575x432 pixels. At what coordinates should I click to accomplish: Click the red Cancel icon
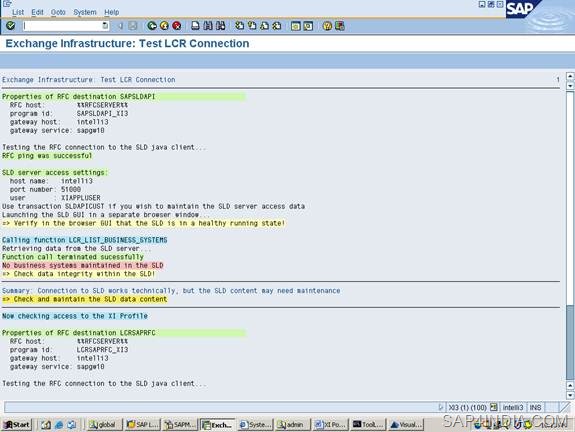click(177, 26)
